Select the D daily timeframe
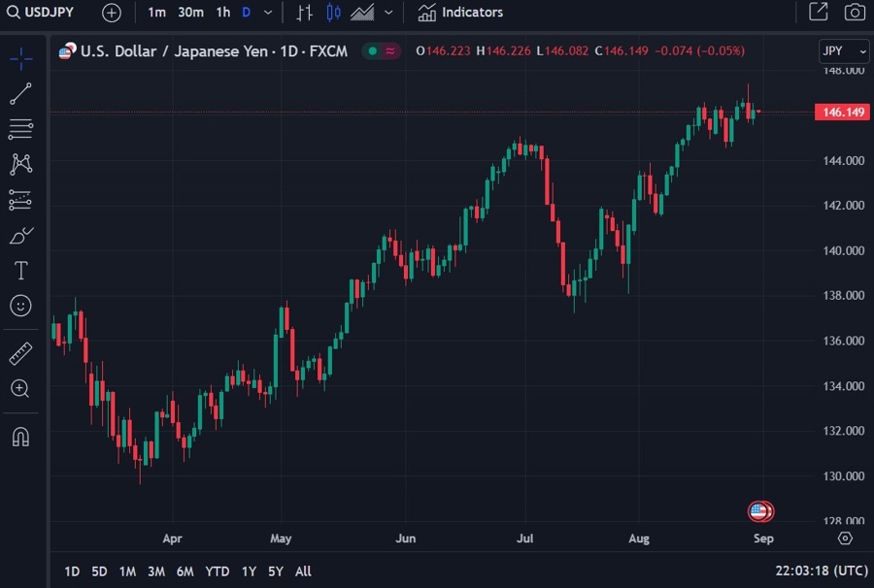The height and width of the screenshot is (588, 874). tap(246, 13)
